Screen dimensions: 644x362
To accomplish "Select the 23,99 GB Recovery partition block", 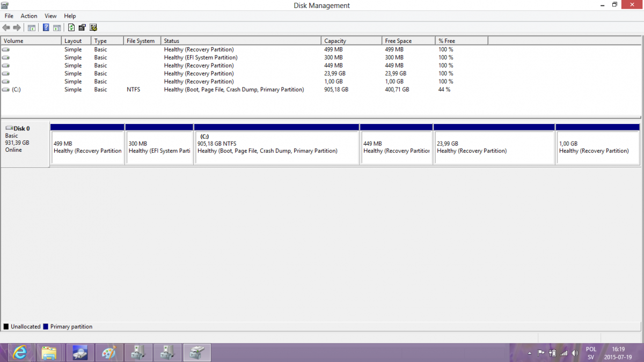I will 494,144.
